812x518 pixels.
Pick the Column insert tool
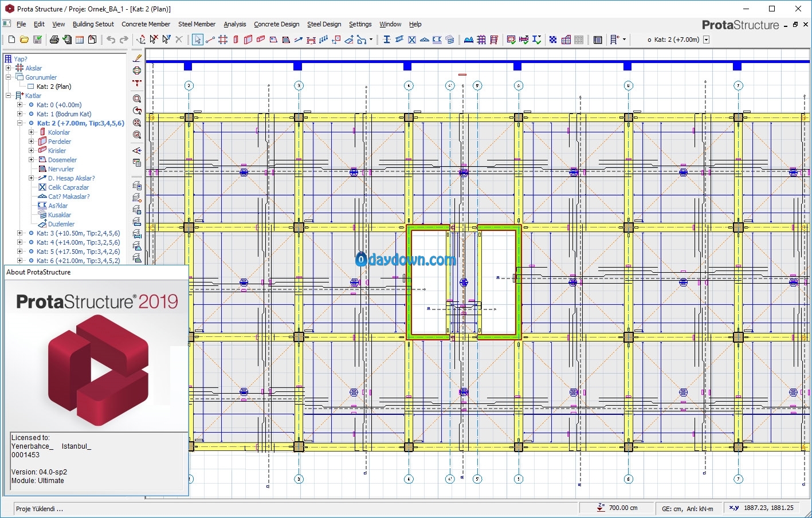click(236, 40)
